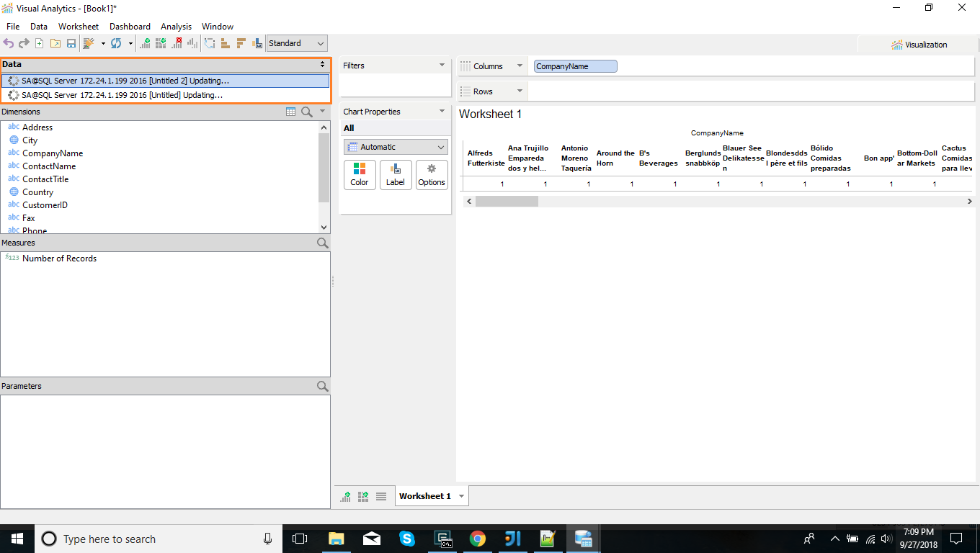The height and width of the screenshot is (553, 980).
Task: Click the Redo arrow in the toolbar
Action: 24,43
